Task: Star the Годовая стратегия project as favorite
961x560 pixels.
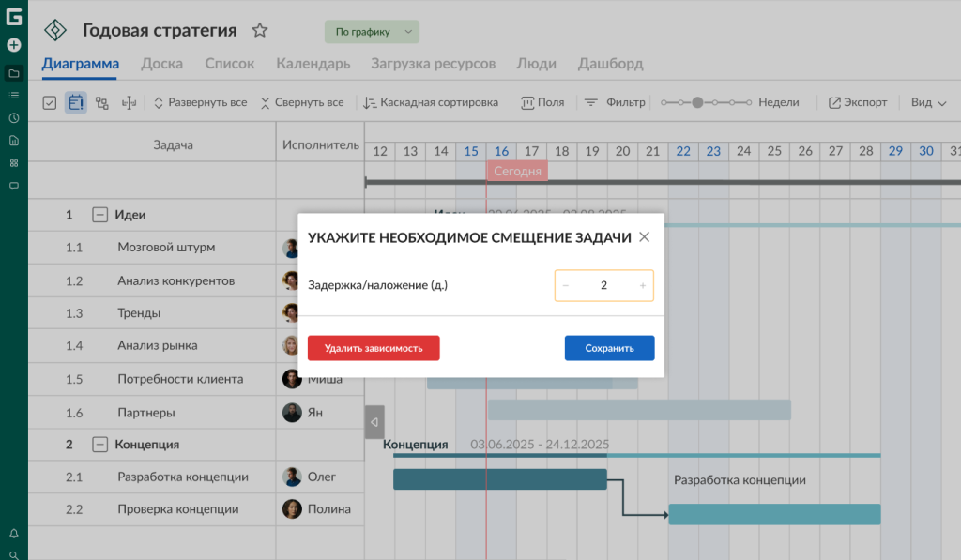Action: point(260,31)
